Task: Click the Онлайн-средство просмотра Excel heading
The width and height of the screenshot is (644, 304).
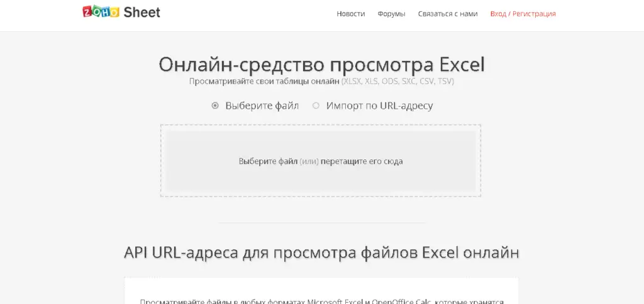Action: tap(321, 65)
